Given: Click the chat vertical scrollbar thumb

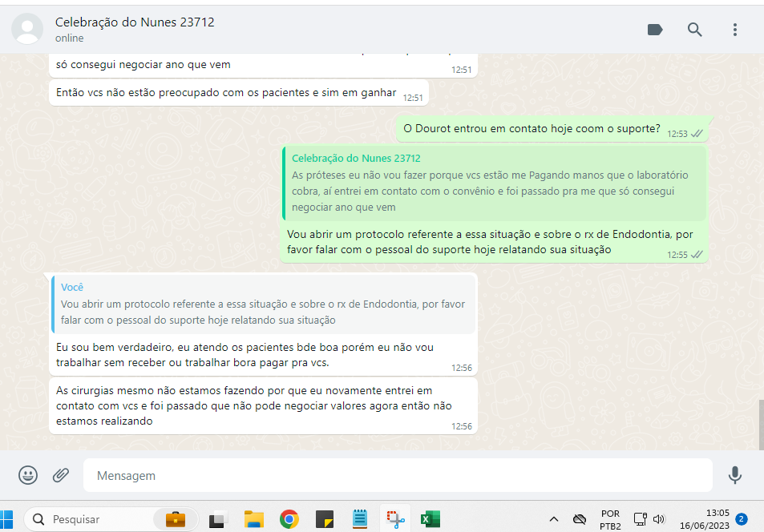Looking at the screenshot, I should [760, 424].
